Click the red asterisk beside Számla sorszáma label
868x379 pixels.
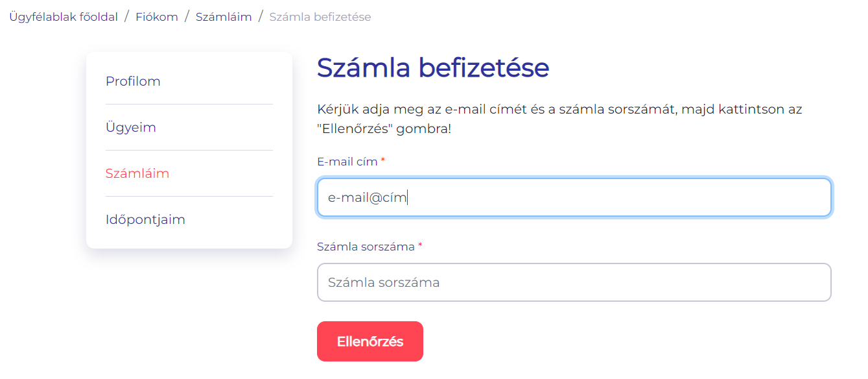pyautogui.click(x=420, y=246)
